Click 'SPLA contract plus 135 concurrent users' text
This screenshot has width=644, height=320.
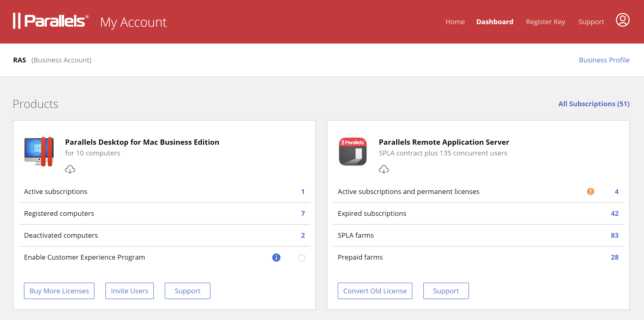tap(443, 153)
